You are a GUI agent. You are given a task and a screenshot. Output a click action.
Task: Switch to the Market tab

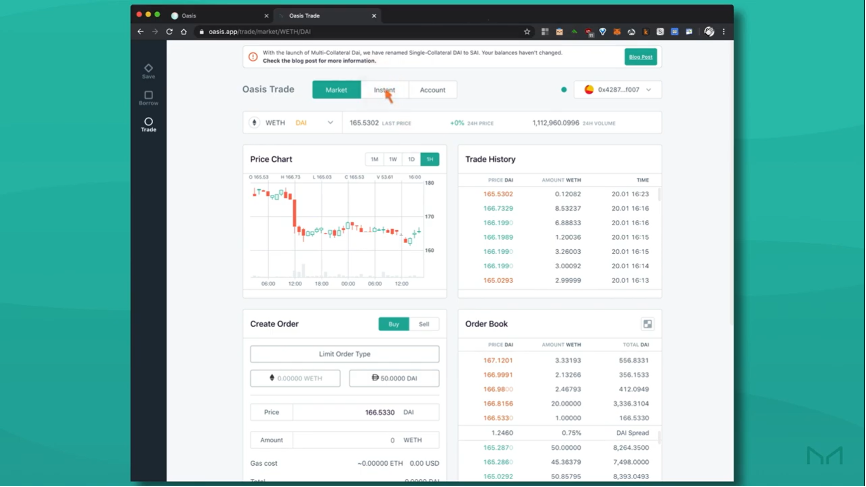(x=336, y=89)
